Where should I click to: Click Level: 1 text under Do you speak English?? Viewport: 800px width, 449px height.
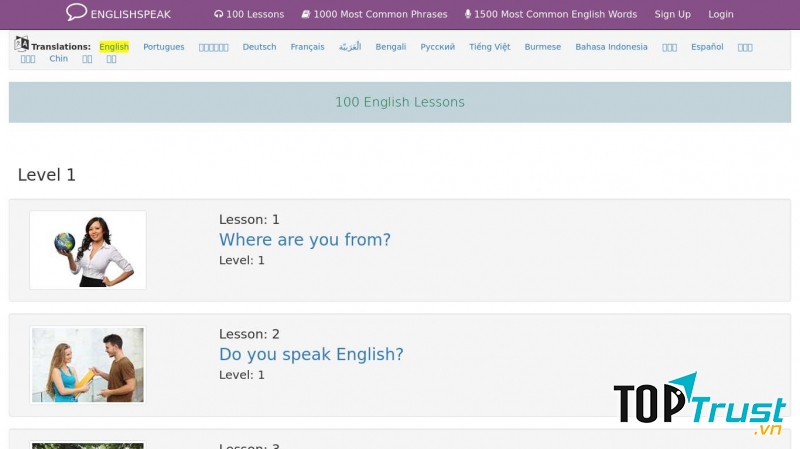click(241, 375)
